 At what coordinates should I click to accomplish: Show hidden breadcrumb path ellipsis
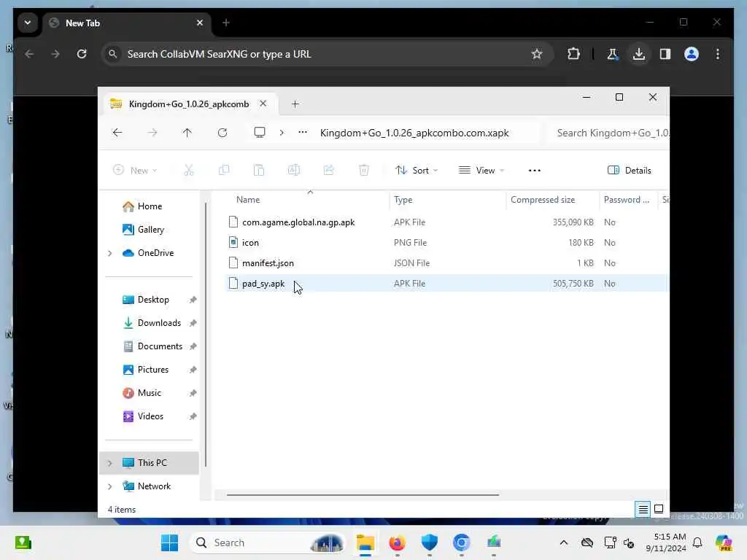click(303, 133)
